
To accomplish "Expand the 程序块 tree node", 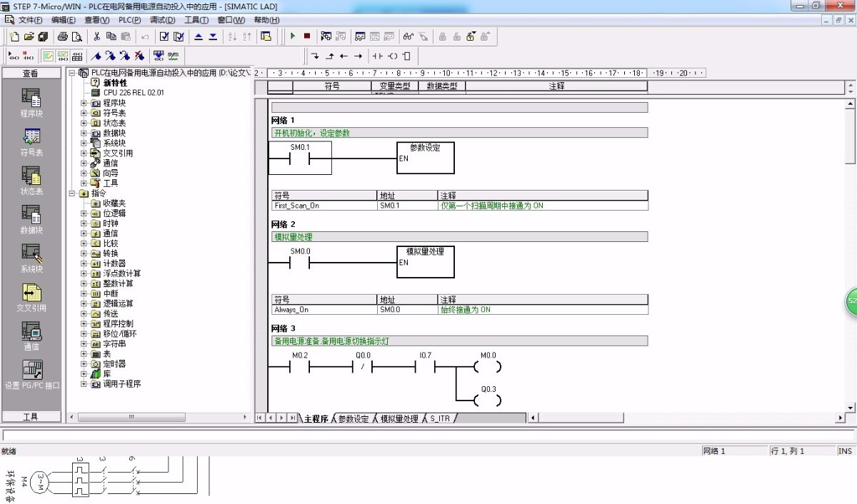I will (x=84, y=103).
